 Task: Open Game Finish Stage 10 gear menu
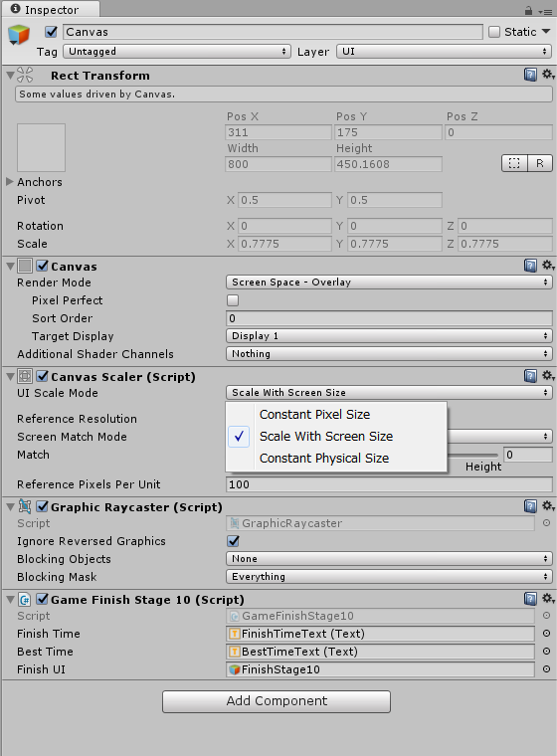[x=548, y=599]
